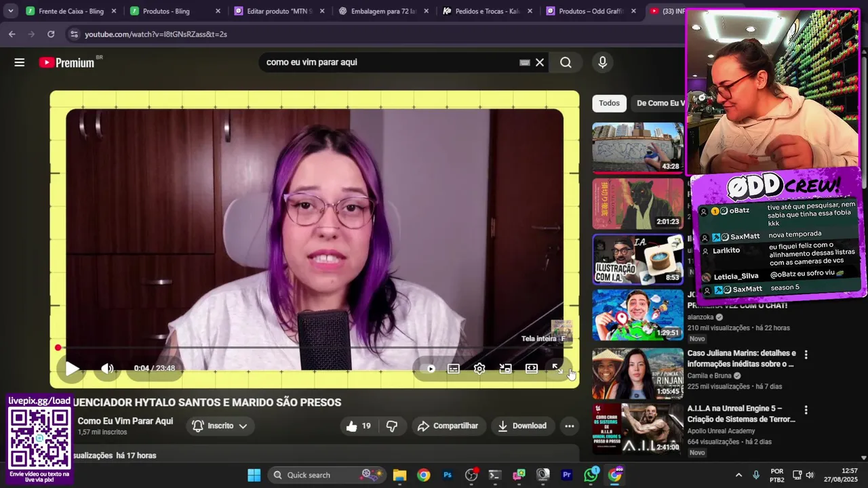Select 'De Como Eu V...' filter chip
The height and width of the screenshot is (488, 868).
[x=659, y=103]
